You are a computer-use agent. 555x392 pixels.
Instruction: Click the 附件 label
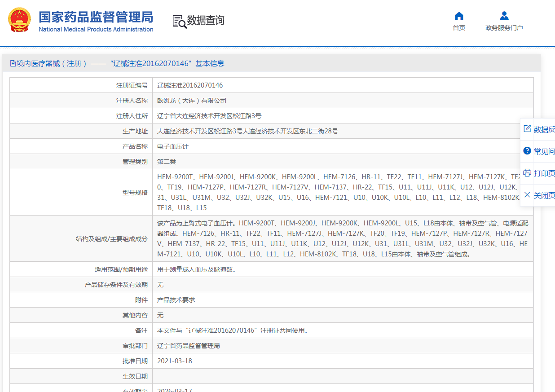tap(141, 300)
